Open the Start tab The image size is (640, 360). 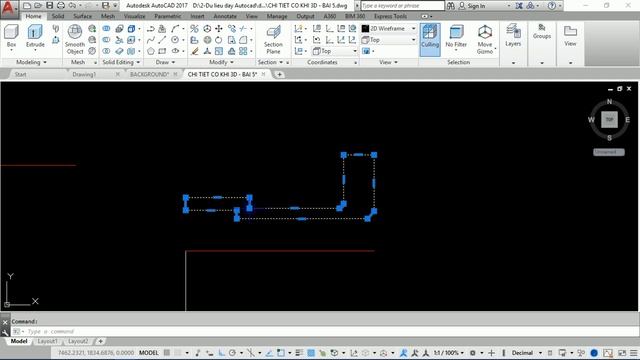[20, 74]
